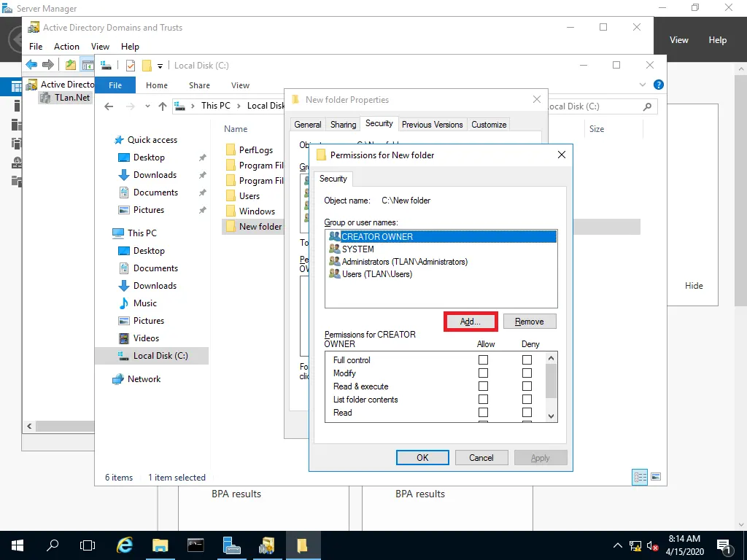The height and width of the screenshot is (560, 747).
Task: Click Back arrow in Active Directory toolbar
Action: pos(32,65)
